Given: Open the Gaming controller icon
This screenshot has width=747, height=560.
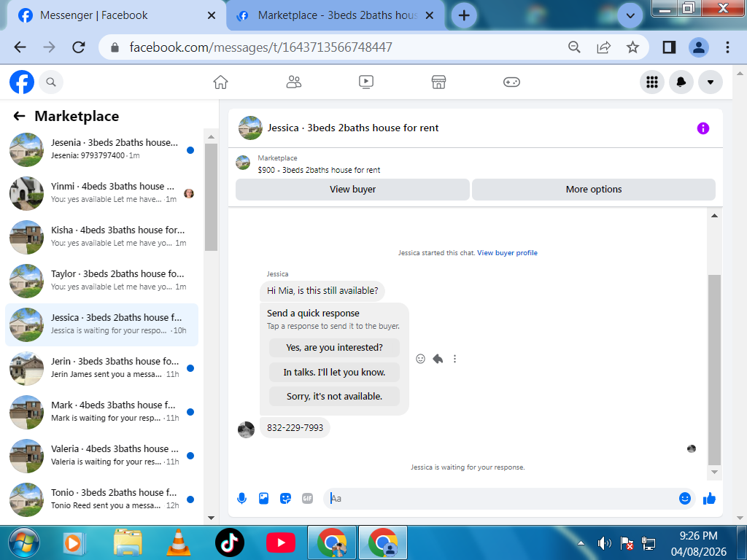Looking at the screenshot, I should click(511, 82).
